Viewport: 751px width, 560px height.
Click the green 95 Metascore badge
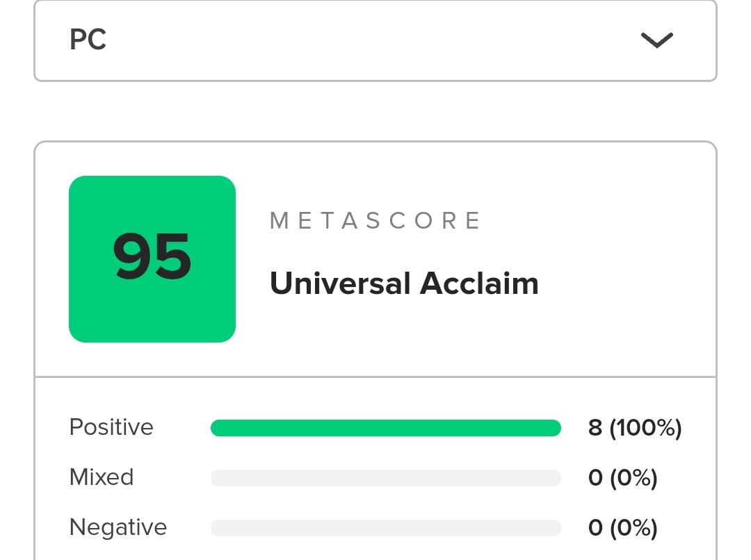point(152,259)
